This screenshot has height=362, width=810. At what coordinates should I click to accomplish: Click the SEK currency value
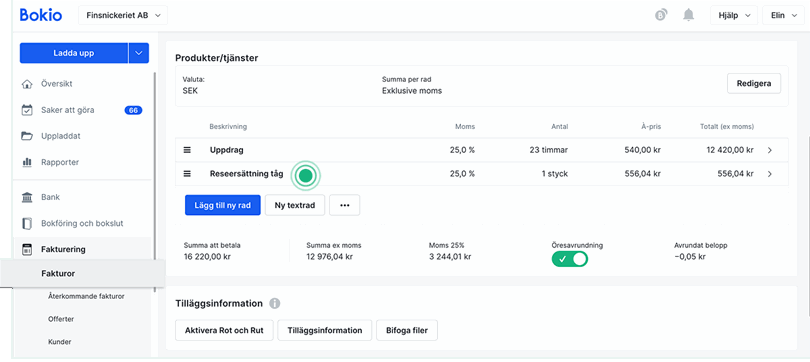click(190, 91)
